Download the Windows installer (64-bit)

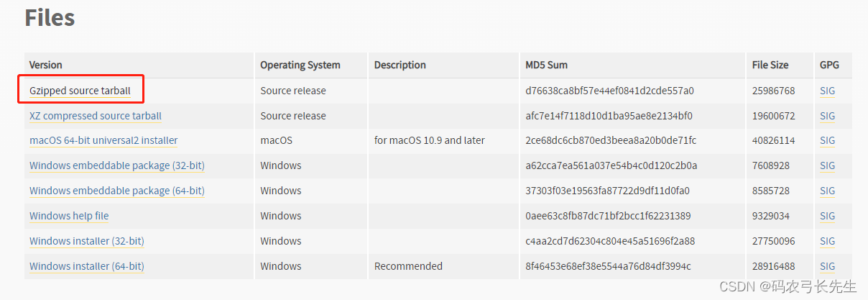(87, 266)
